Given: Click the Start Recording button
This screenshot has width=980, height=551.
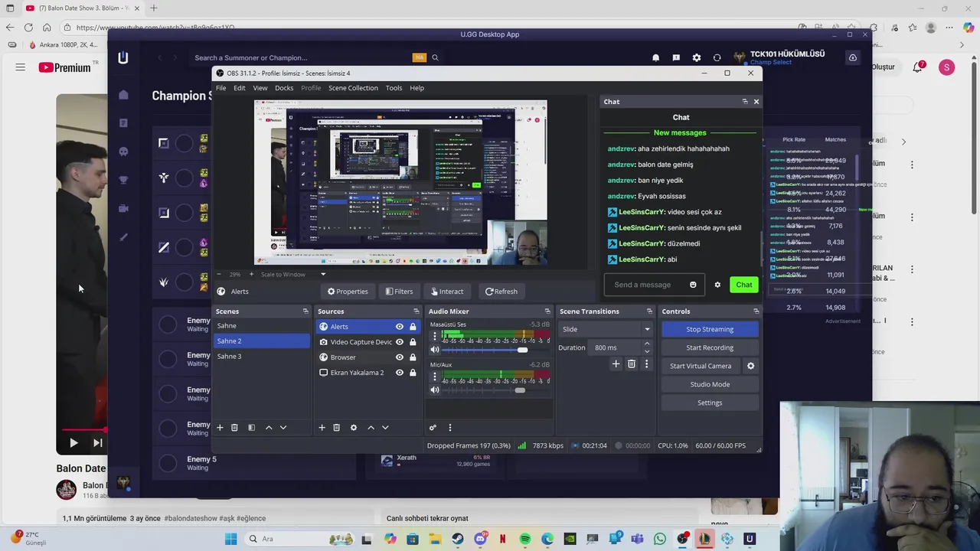Looking at the screenshot, I should point(710,347).
